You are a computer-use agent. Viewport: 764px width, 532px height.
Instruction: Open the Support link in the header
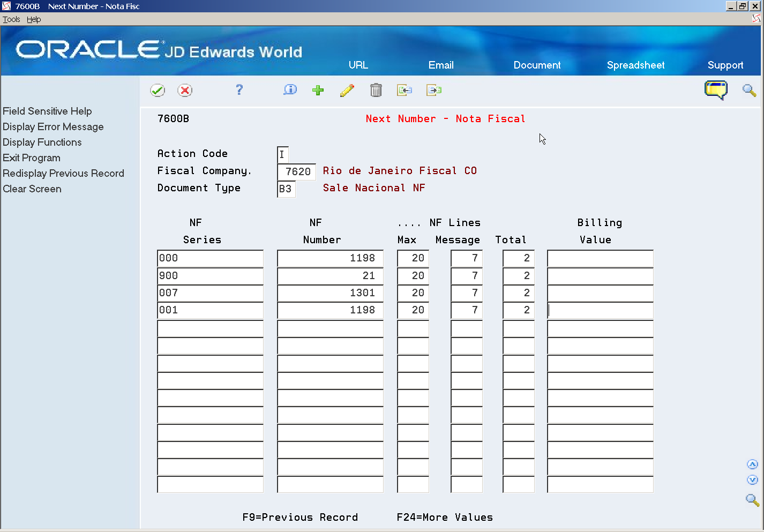[x=725, y=65]
